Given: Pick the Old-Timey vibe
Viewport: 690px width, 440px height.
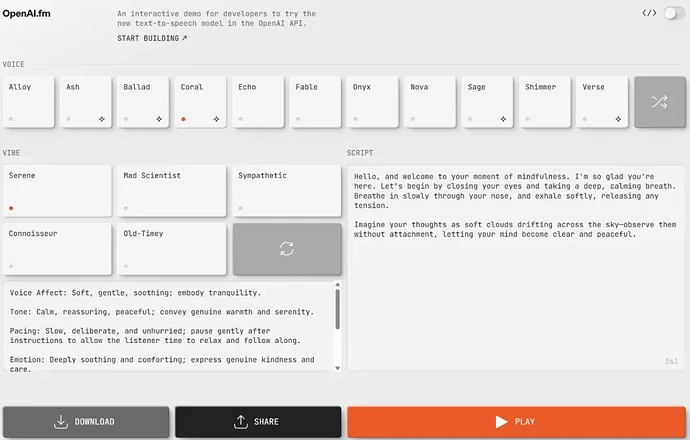Looking at the screenshot, I should (x=171, y=249).
